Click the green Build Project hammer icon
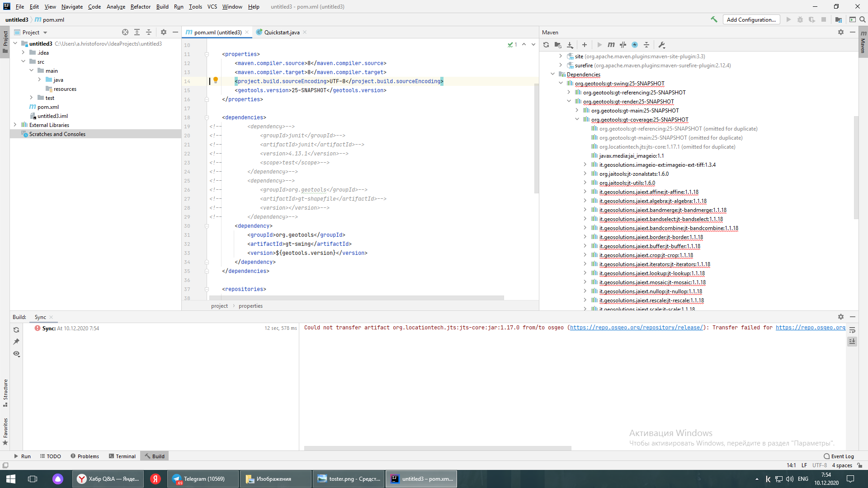Screen dimensions: 868x488 pyautogui.click(x=714, y=19)
